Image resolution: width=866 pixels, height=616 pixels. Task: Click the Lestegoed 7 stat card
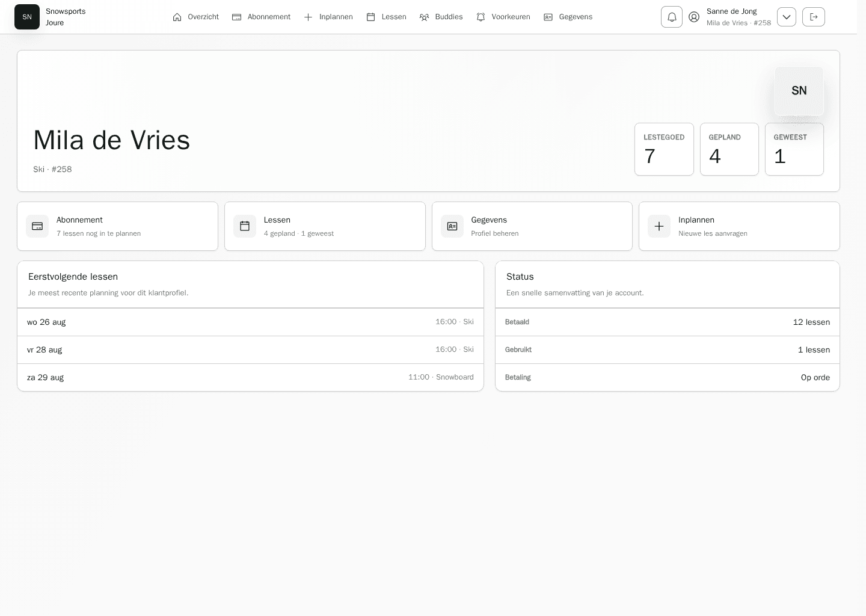664,149
